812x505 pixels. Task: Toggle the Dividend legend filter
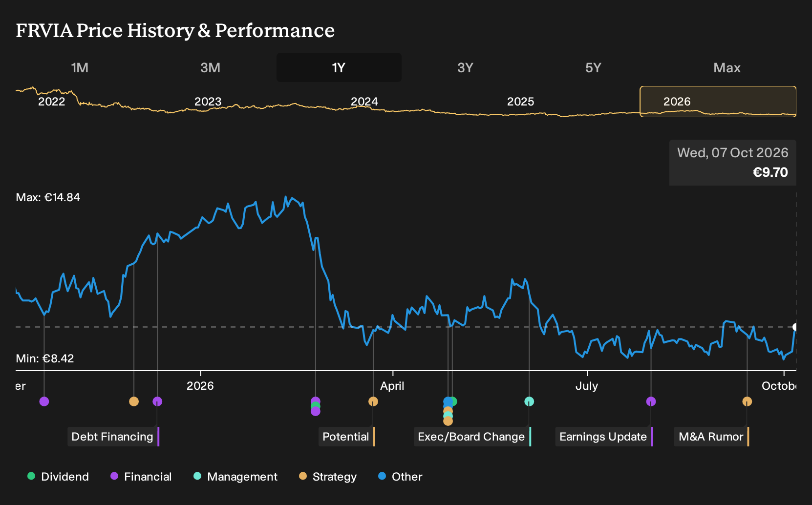point(58,477)
